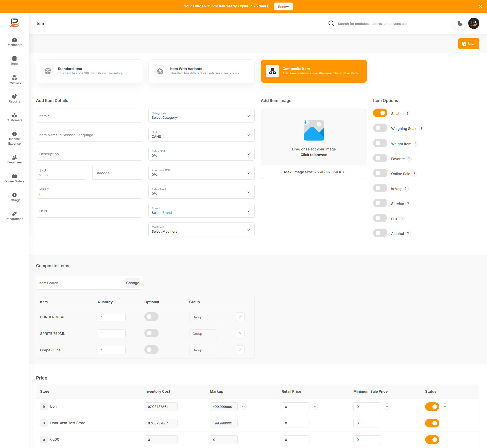Open the profile avatar menu
The height and width of the screenshot is (448, 487).
pos(474,24)
